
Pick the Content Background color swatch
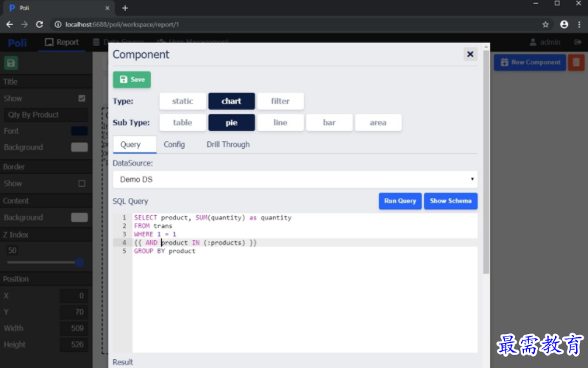(79, 217)
